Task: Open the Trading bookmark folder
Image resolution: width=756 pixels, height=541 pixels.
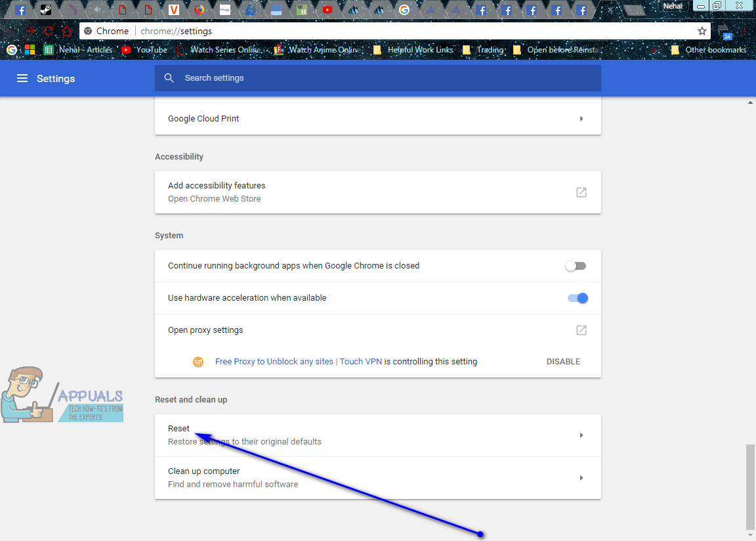Action: coord(483,50)
